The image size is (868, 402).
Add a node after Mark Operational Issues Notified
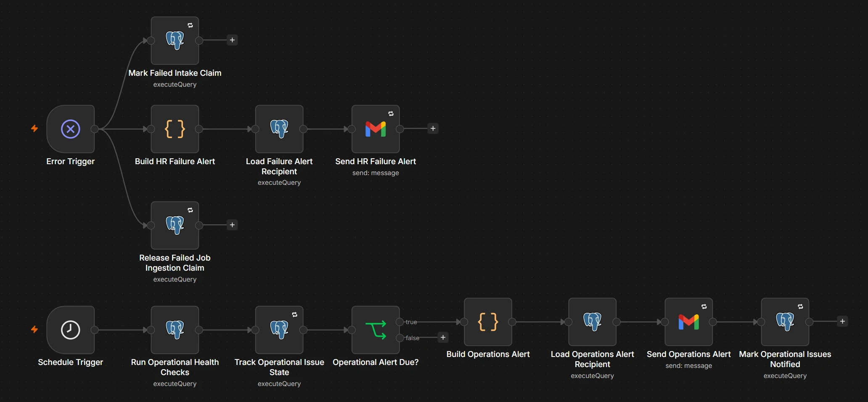pos(842,322)
